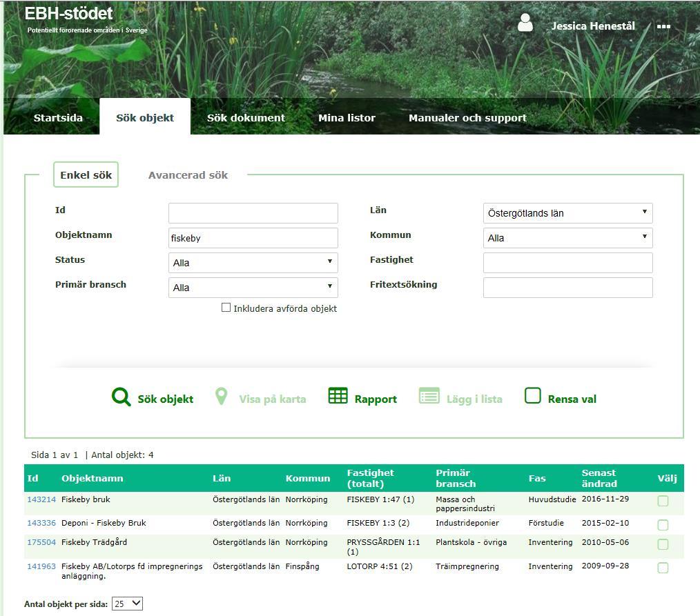Sort by the Kommun column header
Viewport: 700px width, 616px height.
tap(308, 478)
